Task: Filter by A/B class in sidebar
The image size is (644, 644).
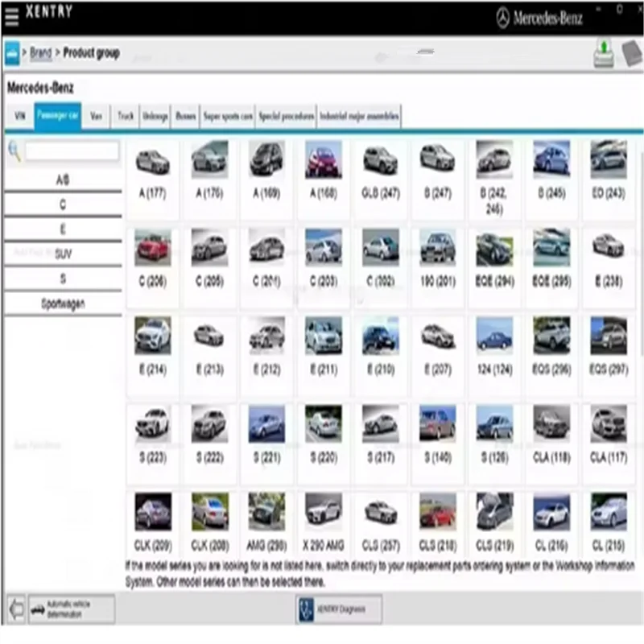Action: 63,180
